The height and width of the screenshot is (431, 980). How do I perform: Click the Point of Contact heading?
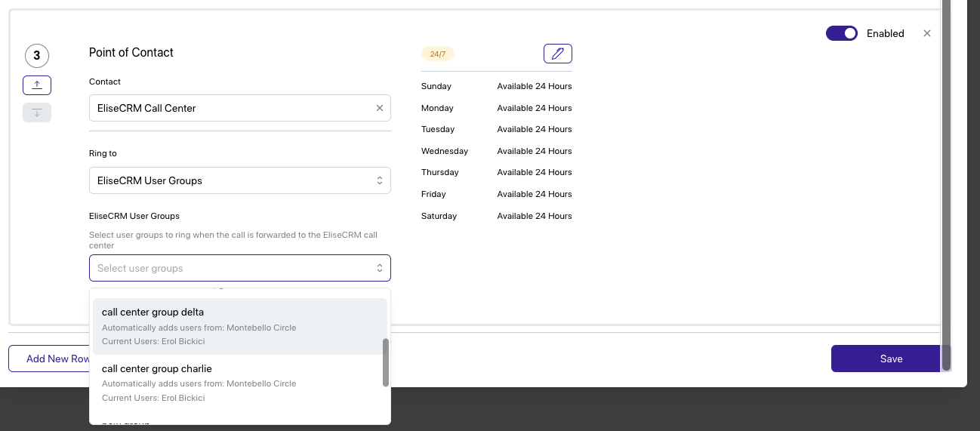pos(131,52)
